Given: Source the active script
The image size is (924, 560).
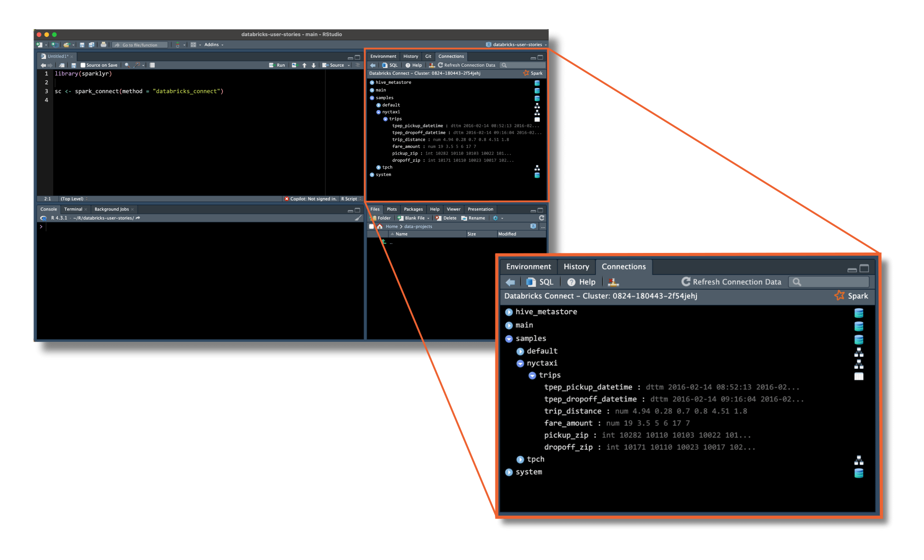Looking at the screenshot, I should tap(333, 65).
